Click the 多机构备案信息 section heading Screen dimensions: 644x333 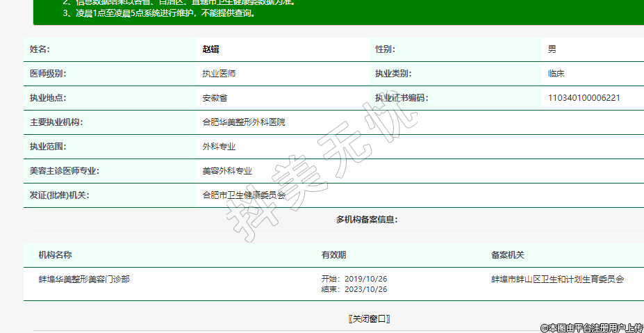[367, 220]
